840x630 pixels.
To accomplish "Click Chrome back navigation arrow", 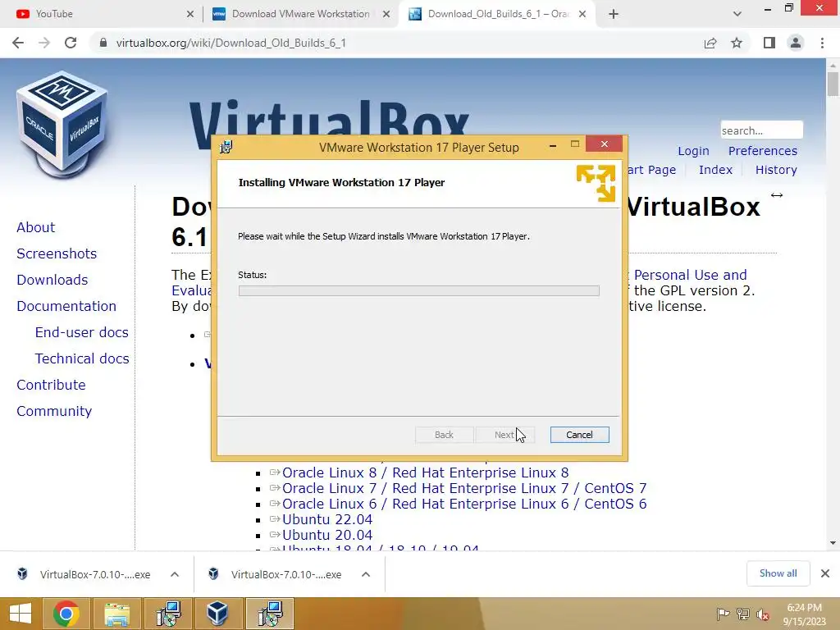I will 18,43.
